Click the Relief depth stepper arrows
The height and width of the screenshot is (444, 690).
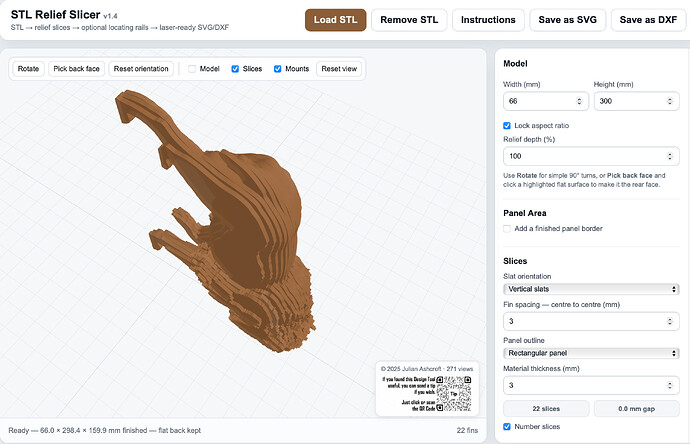[670, 156]
